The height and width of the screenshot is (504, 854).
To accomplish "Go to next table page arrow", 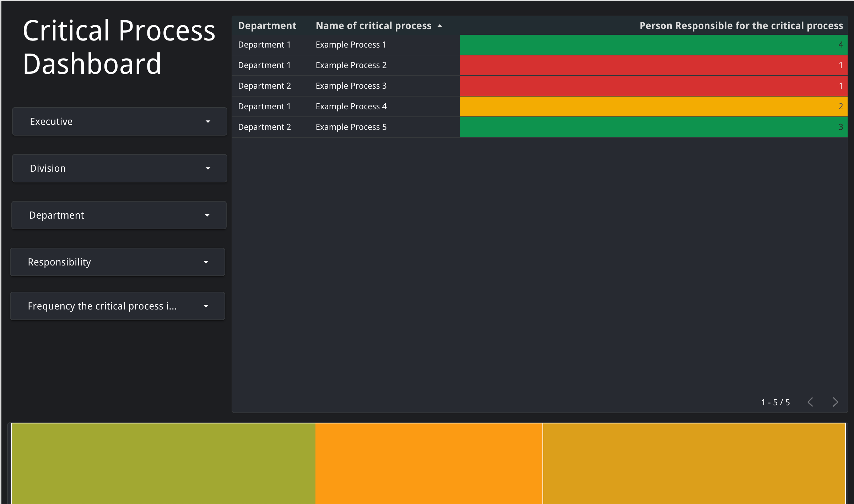I will [x=835, y=402].
